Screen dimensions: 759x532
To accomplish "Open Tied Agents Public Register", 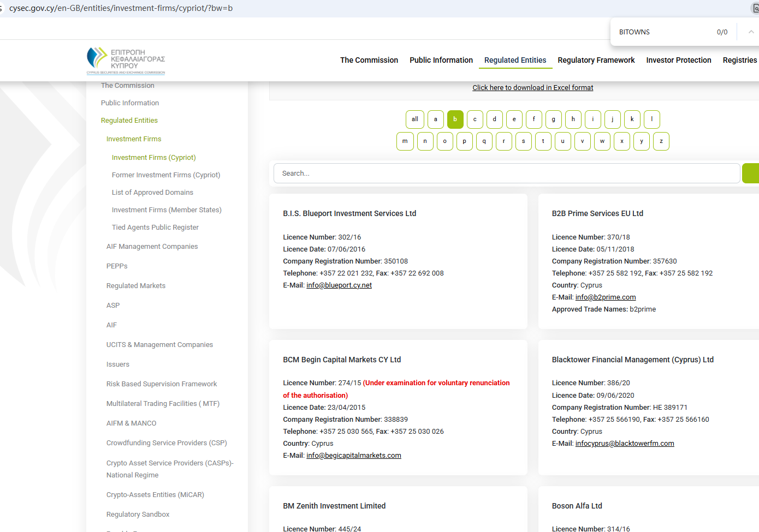I will tap(155, 228).
